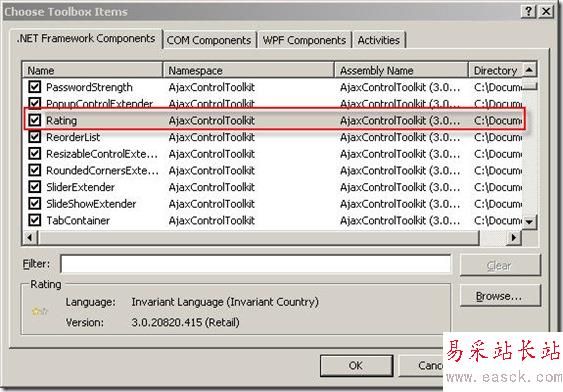563x392 pixels.
Task: Click the Invariant Language (Invariant Country) value
Action: click(x=225, y=302)
